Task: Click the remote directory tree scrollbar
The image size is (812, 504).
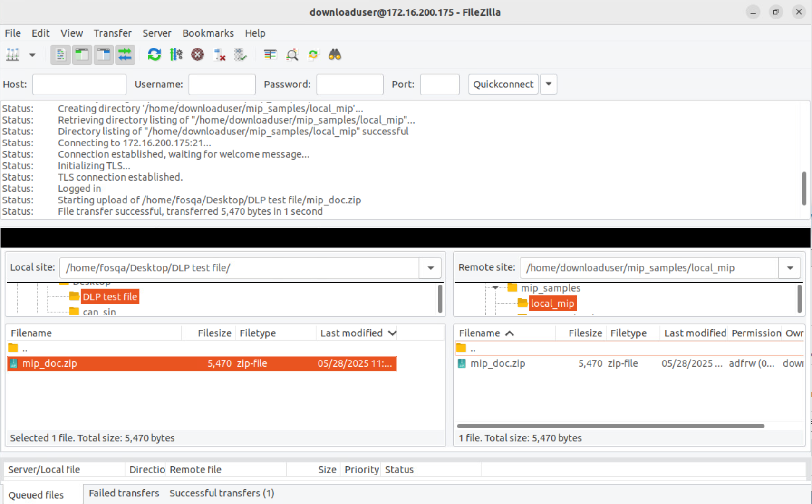Action: tap(799, 299)
